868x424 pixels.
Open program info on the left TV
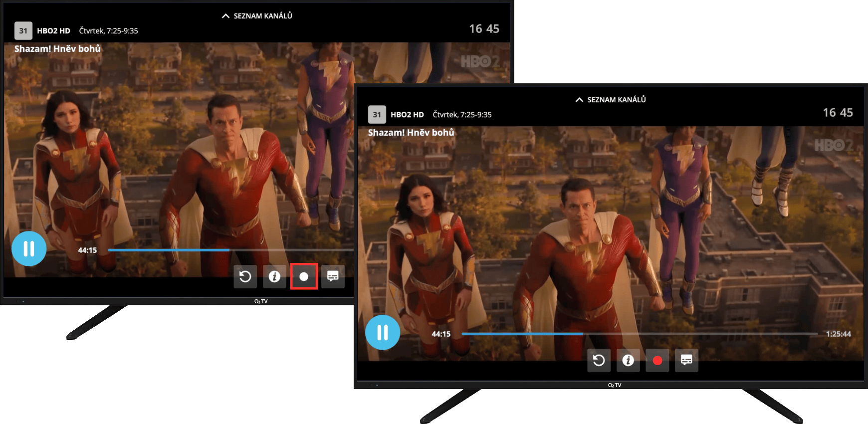(274, 276)
